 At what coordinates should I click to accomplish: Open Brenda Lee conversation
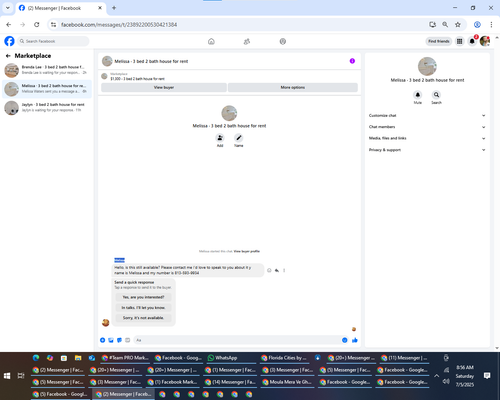47,70
